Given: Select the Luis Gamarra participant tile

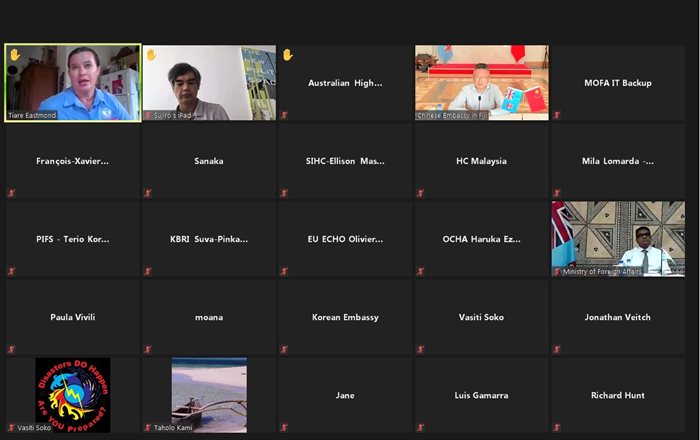Looking at the screenshot, I should [481, 395].
